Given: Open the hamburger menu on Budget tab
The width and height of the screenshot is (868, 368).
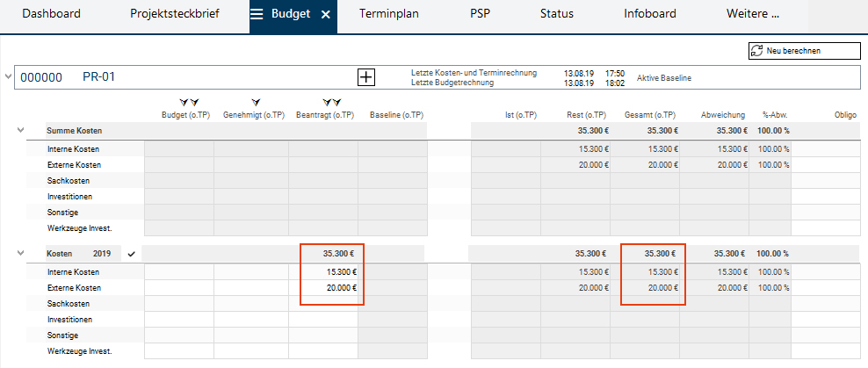Looking at the screenshot, I should [257, 14].
